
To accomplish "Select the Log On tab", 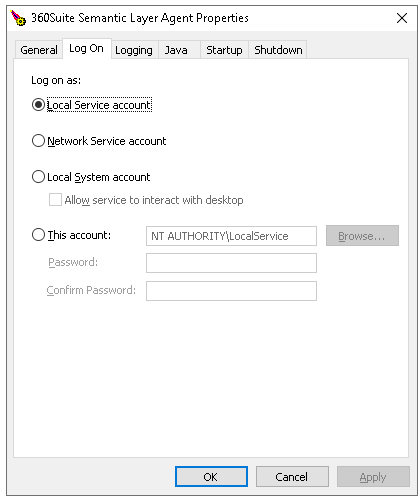I will pyautogui.click(x=86, y=49).
